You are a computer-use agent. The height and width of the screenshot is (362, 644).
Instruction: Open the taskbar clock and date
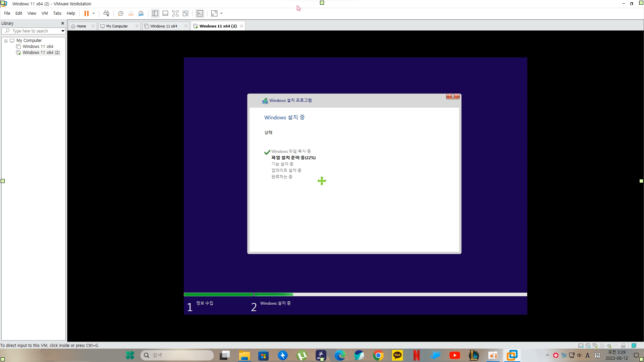point(616,355)
